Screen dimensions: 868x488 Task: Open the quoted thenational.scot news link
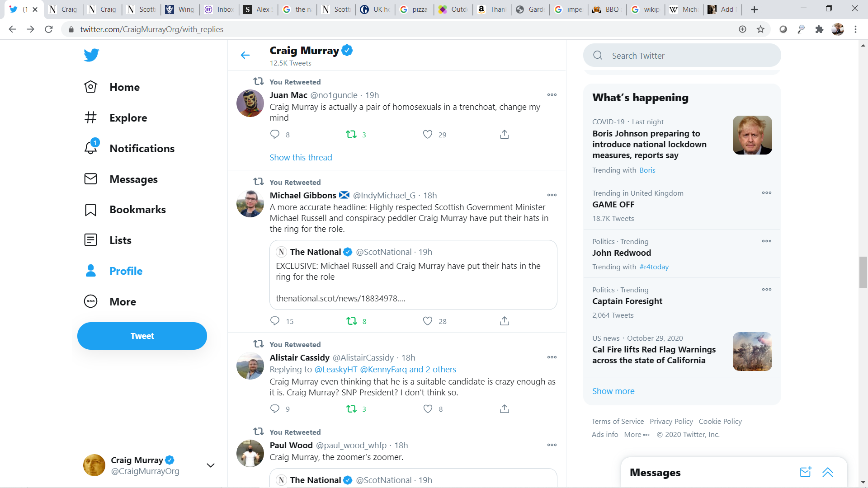[x=340, y=298]
